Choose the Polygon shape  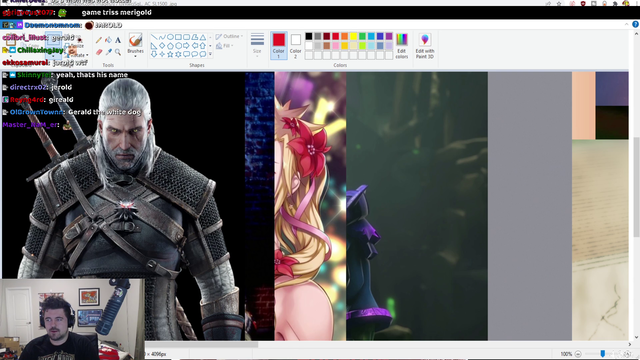pos(195,37)
